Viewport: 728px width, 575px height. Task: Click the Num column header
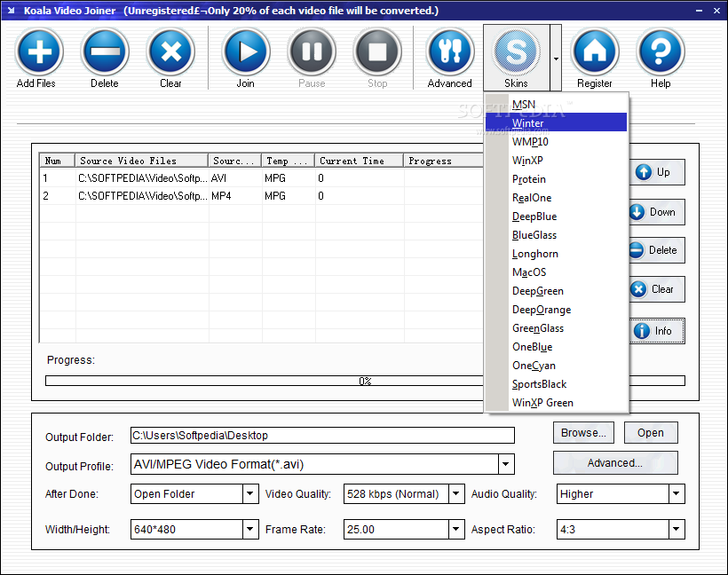[57, 161]
